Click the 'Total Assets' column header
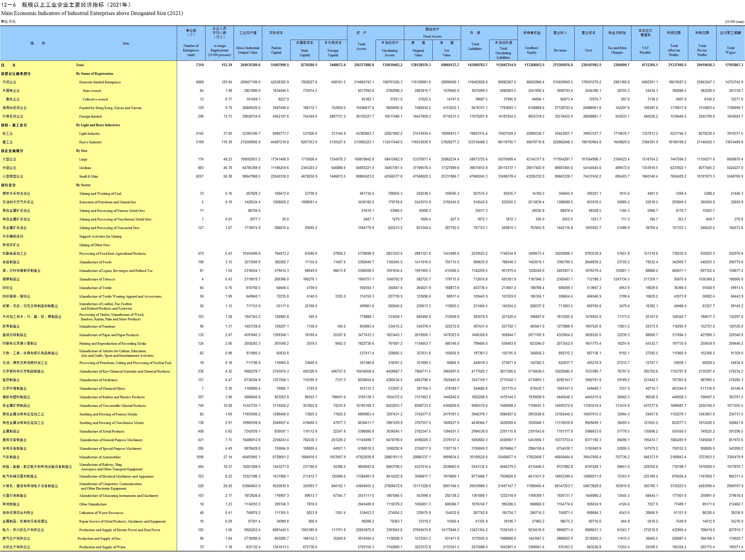The height and width of the screenshot is (560, 745). (x=361, y=47)
